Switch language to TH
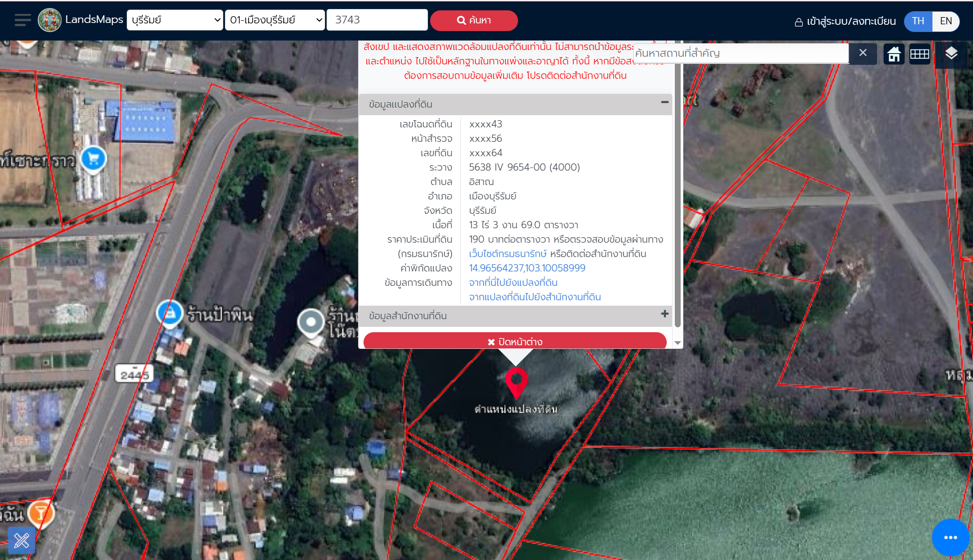The height and width of the screenshot is (560, 973). click(x=918, y=21)
